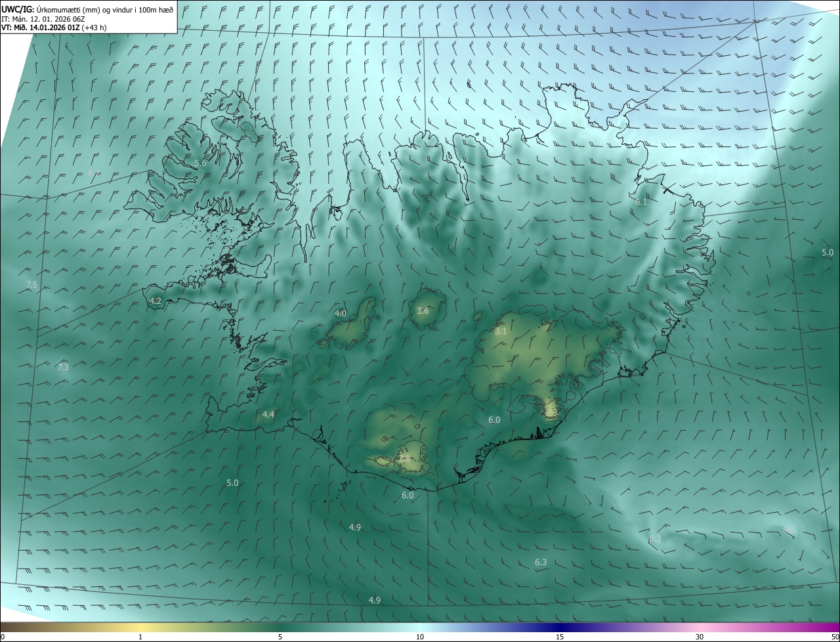Select the 3.1 value on Vatnajökull glacier
Image resolution: width=840 pixels, height=642 pixels.
pyautogui.click(x=501, y=332)
